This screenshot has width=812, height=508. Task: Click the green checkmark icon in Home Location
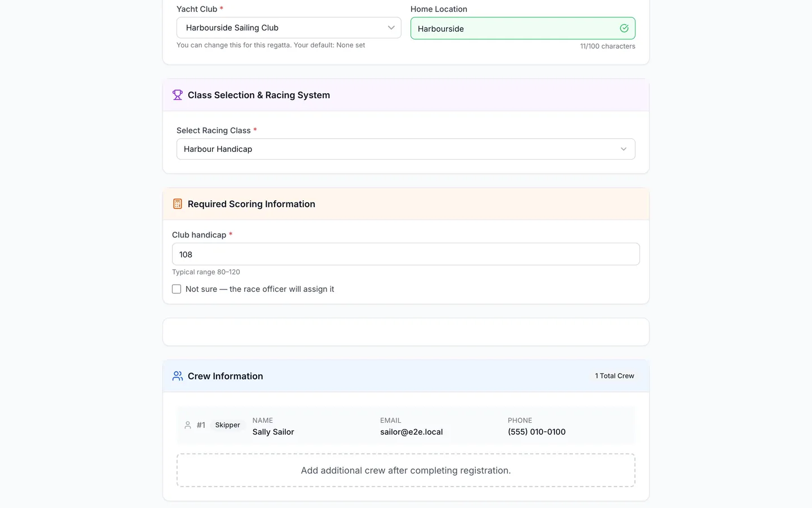pyautogui.click(x=624, y=28)
